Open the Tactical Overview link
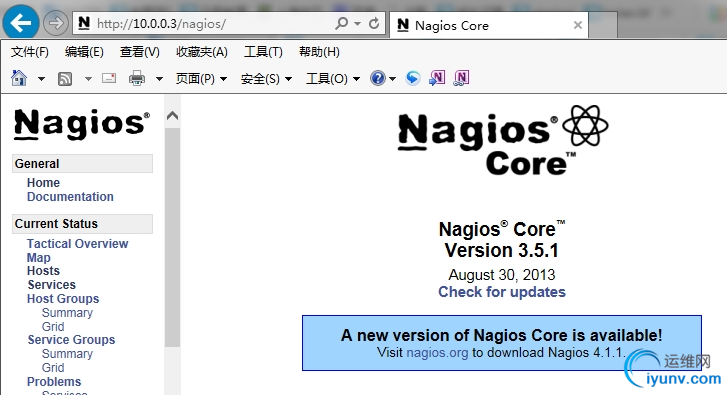 (x=77, y=243)
